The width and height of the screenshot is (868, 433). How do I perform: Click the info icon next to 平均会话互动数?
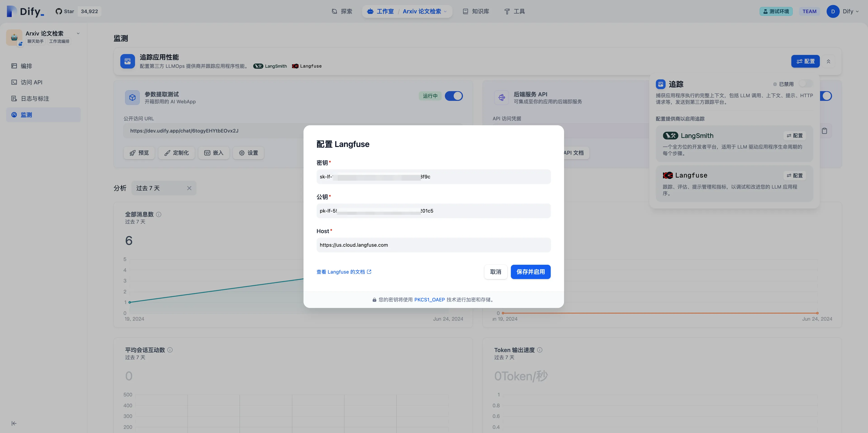(170, 350)
